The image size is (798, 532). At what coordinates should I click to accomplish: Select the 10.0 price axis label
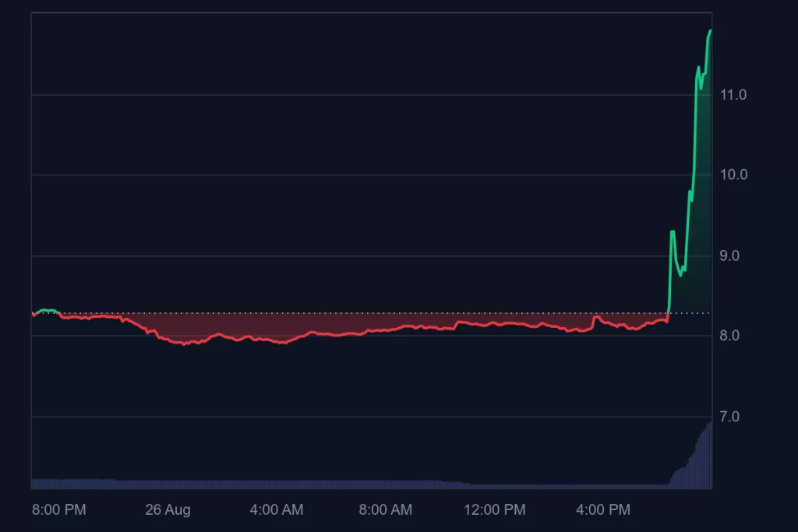(x=733, y=174)
